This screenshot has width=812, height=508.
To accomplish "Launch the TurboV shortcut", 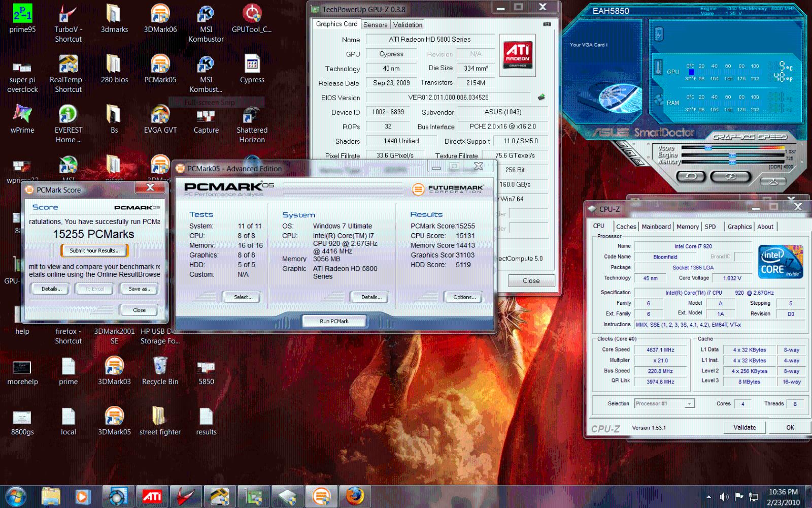I will 68,23.
